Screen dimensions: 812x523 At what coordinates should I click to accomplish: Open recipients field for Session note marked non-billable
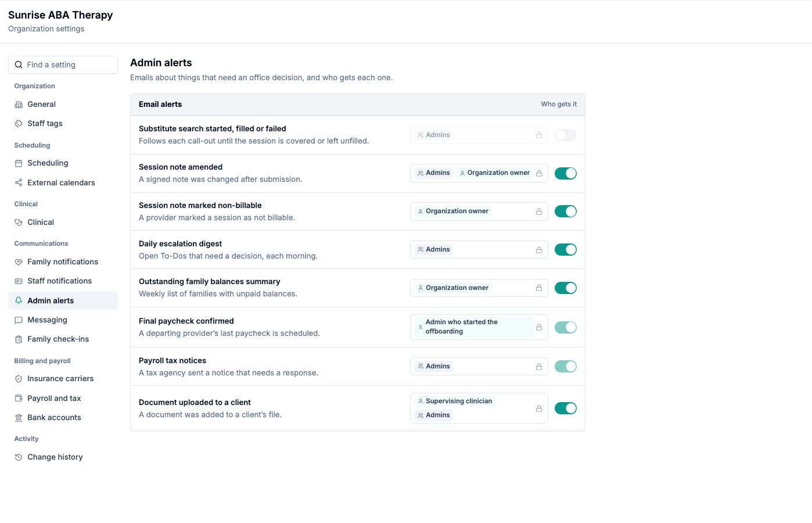(x=479, y=212)
